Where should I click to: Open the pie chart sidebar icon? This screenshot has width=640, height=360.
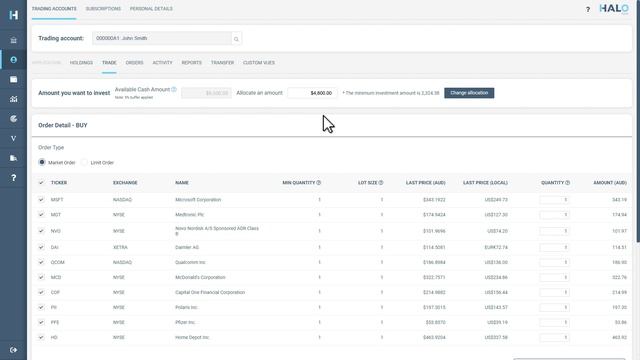pyautogui.click(x=13, y=119)
